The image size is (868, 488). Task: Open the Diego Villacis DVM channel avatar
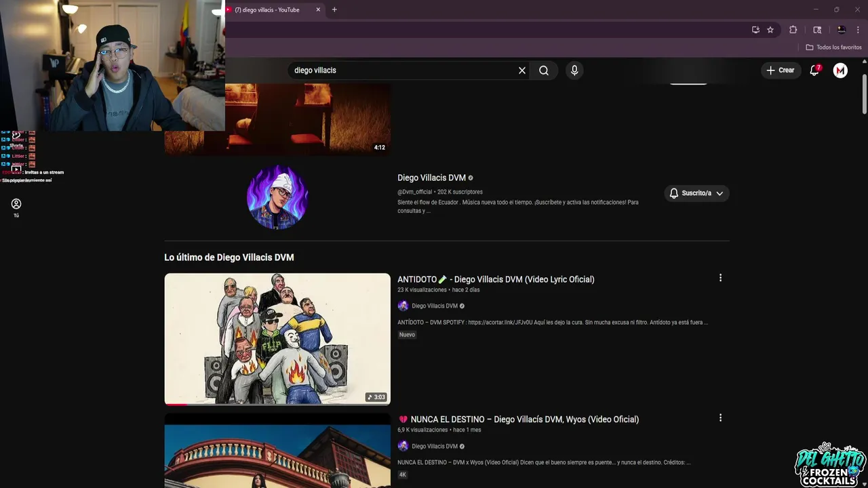click(277, 197)
